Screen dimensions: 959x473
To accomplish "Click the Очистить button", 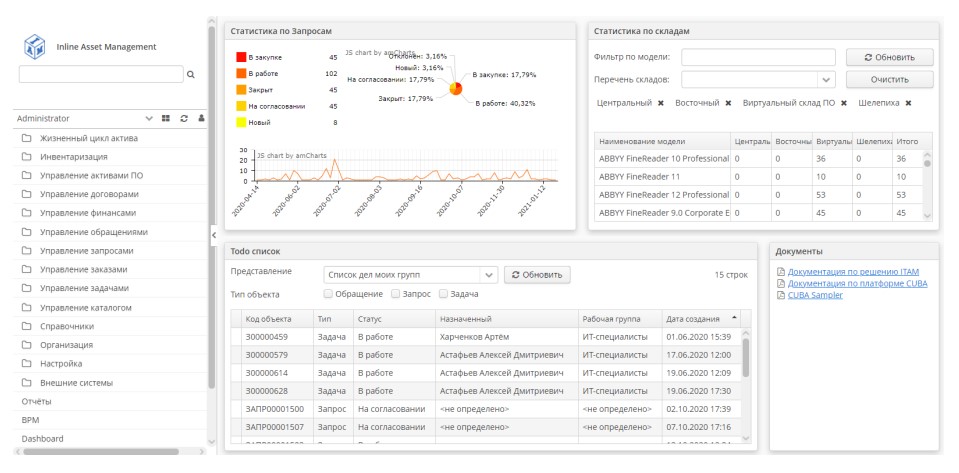I will tap(889, 80).
